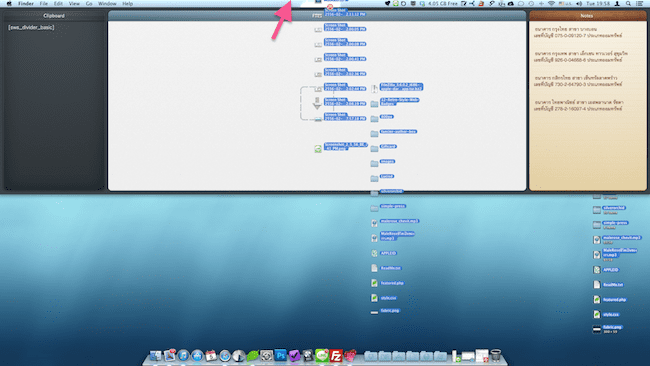
Task: Select featured.php in the rightmost desktop column
Action: pos(609,300)
